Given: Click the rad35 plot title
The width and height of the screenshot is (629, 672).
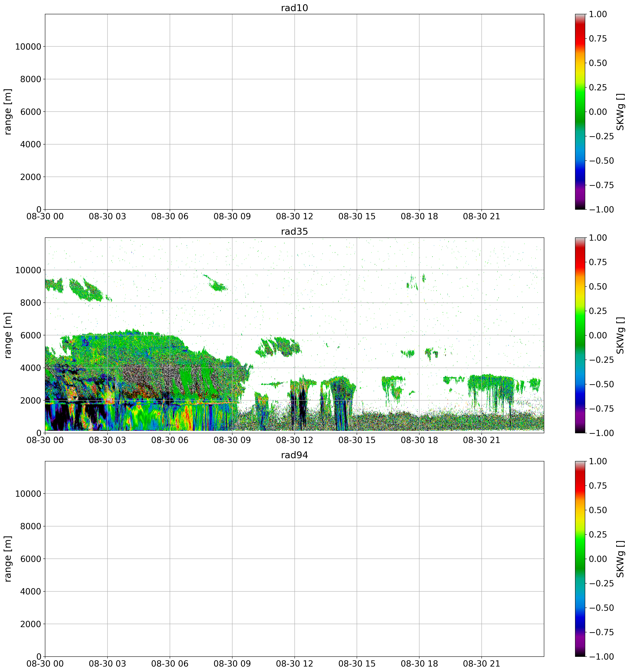Looking at the screenshot, I should click(294, 232).
